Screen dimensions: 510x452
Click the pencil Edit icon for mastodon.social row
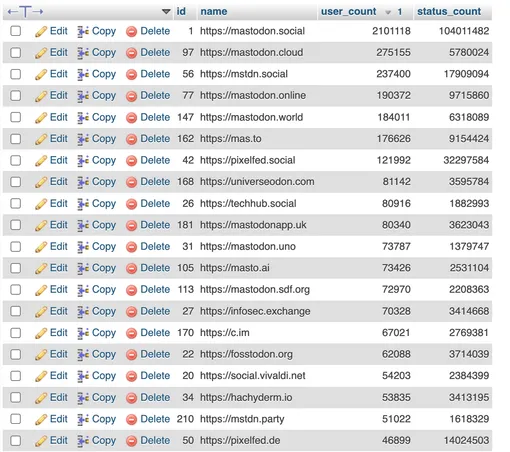pos(41,32)
